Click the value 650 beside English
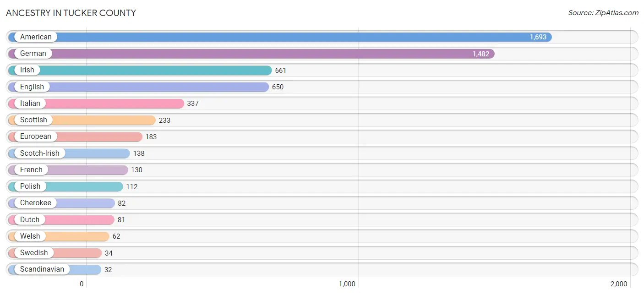This screenshot has width=644, height=295. 278,87
